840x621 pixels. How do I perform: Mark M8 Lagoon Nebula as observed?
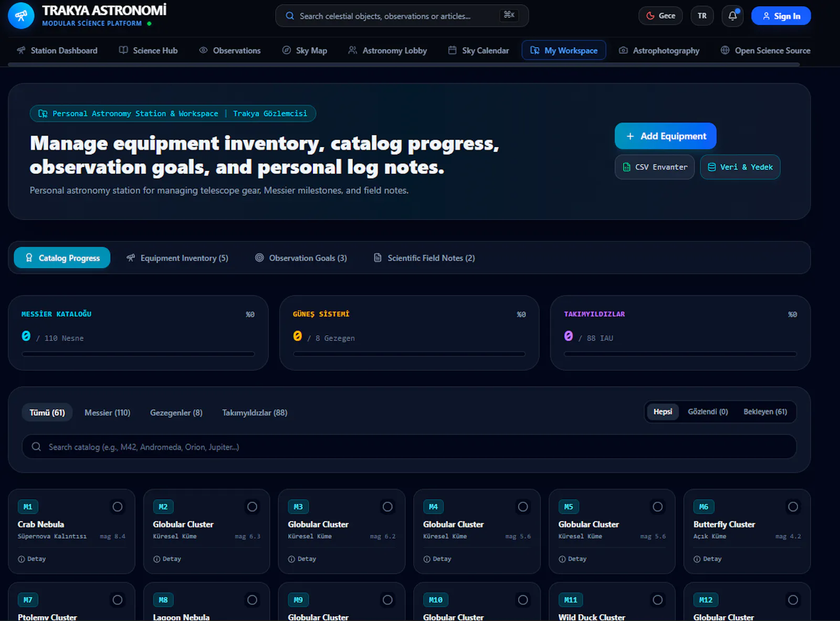tap(253, 600)
